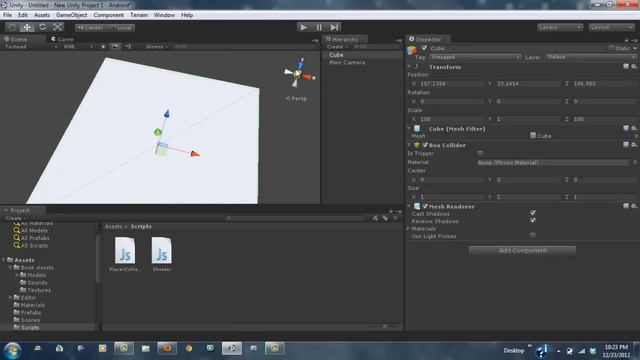Click the Persp projection label
This screenshot has height=360, width=640.
(x=296, y=98)
